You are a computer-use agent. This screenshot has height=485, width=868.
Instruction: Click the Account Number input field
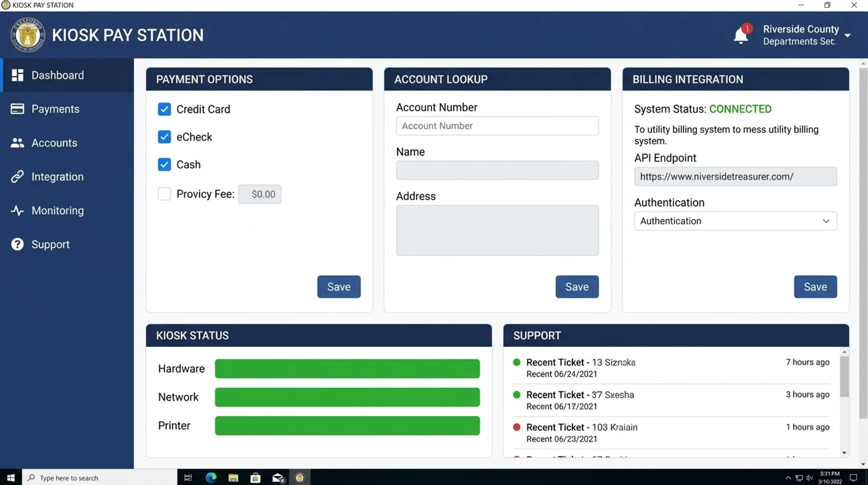[x=497, y=126]
